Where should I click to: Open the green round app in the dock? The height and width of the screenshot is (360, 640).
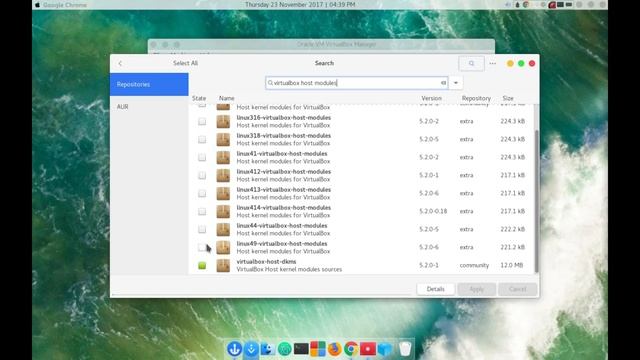pos(284,349)
